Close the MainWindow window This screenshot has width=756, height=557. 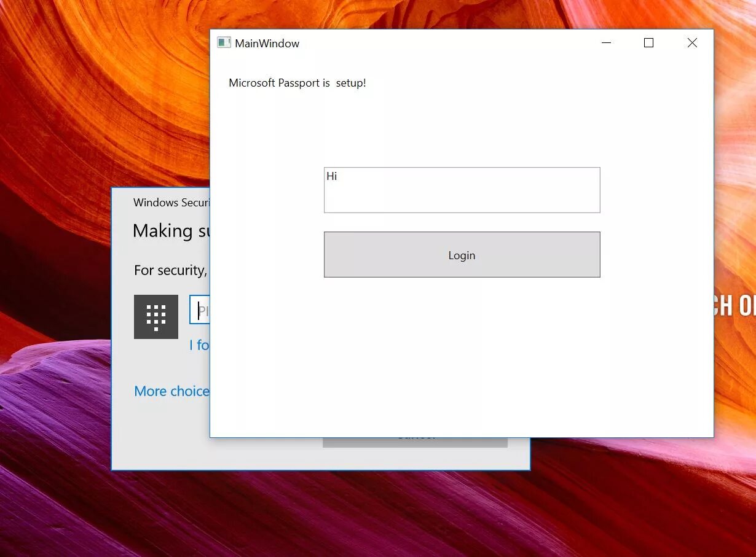[x=692, y=43]
